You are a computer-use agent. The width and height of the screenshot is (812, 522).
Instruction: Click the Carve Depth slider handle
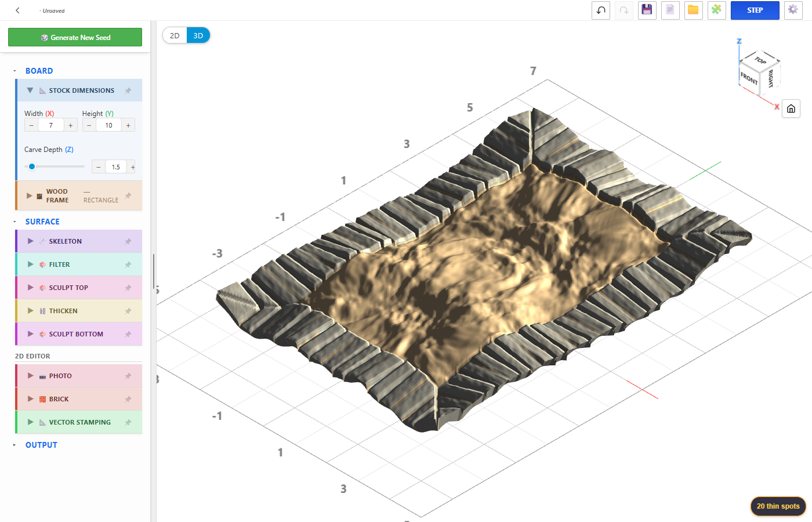point(32,166)
